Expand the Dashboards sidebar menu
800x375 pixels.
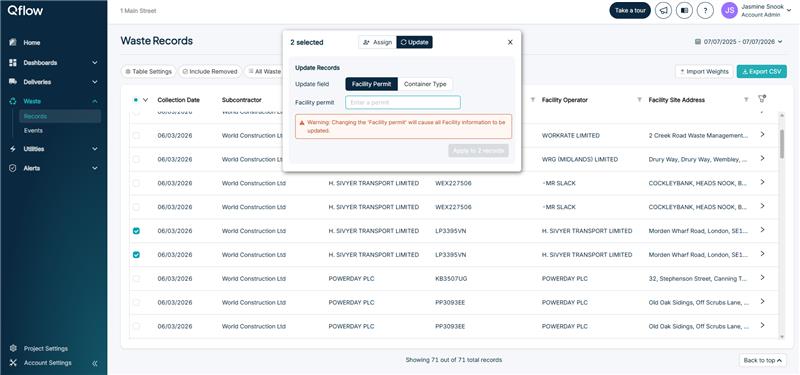53,63
